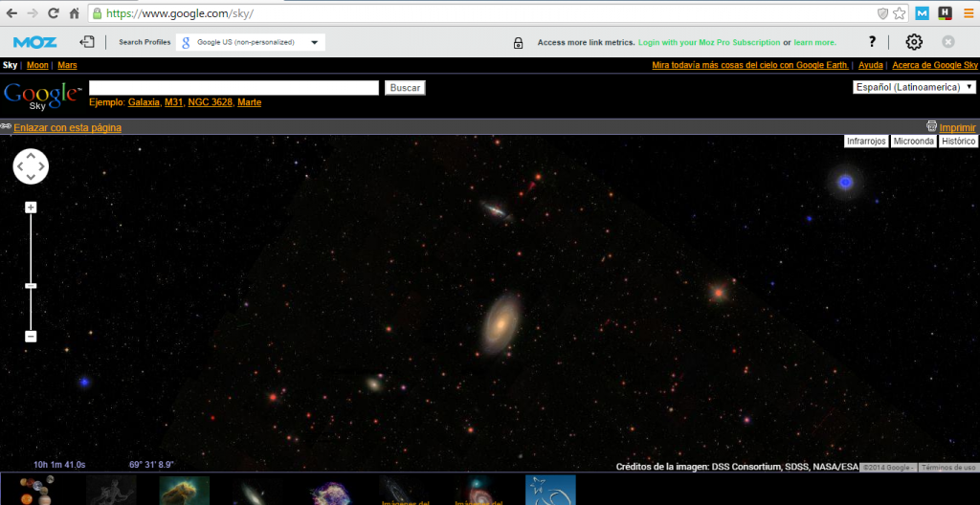
Task: Reload the page in the browser
Action: click(54, 13)
